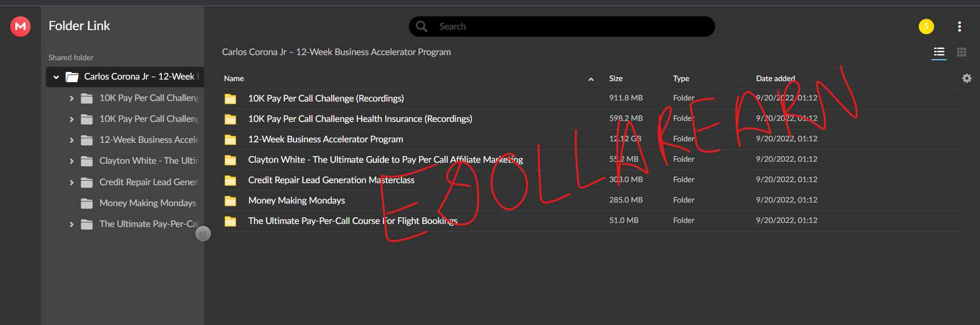Expand Clayton White tree node

pos(71,161)
